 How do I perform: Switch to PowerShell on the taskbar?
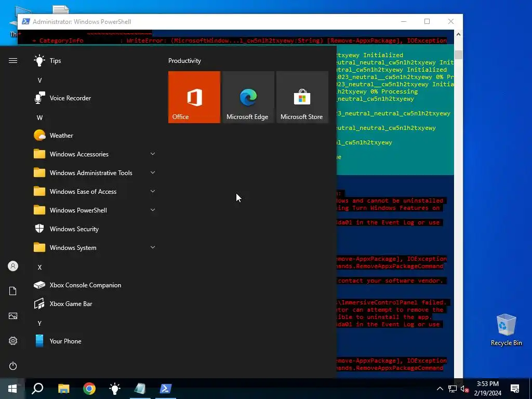pos(166,389)
